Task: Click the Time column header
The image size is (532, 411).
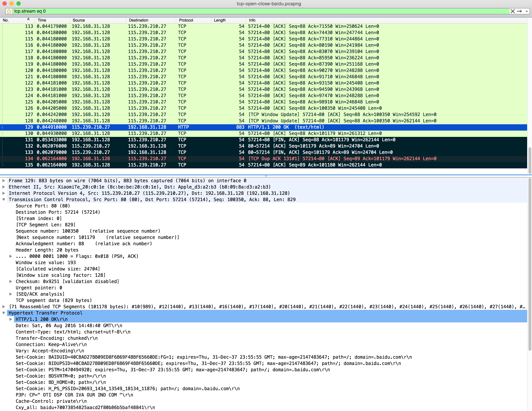Action: 42,20
